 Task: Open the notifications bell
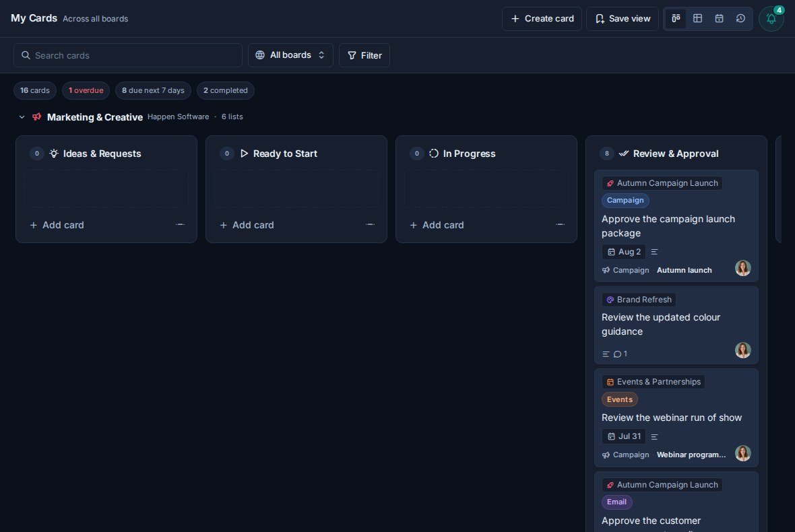pyautogui.click(x=771, y=19)
